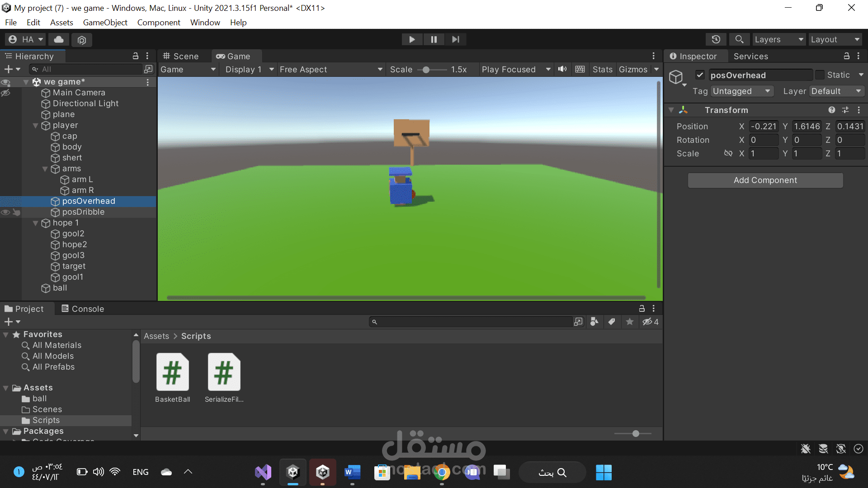Open the Layout dropdown
The image size is (868, 488).
[835, 39]
